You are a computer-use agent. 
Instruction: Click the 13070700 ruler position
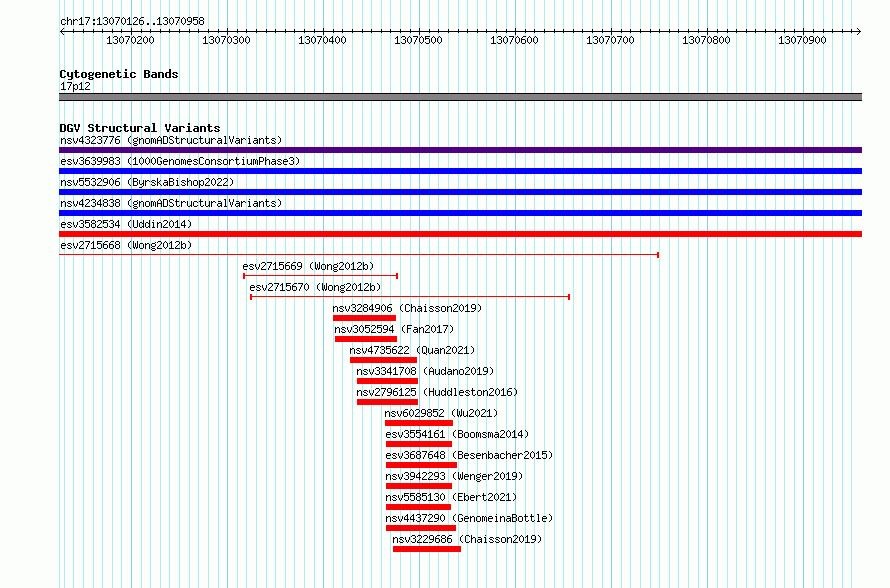tap(610, 40)
